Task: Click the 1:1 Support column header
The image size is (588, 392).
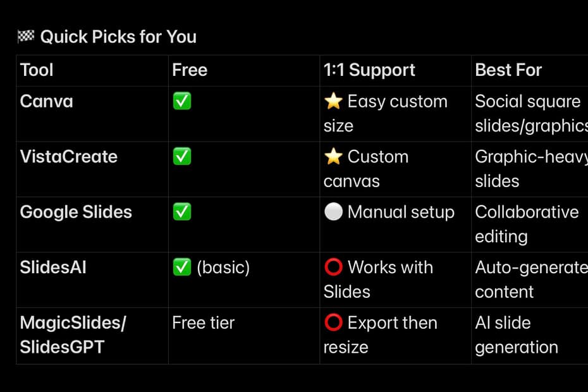Action: [x=369, y=70]
